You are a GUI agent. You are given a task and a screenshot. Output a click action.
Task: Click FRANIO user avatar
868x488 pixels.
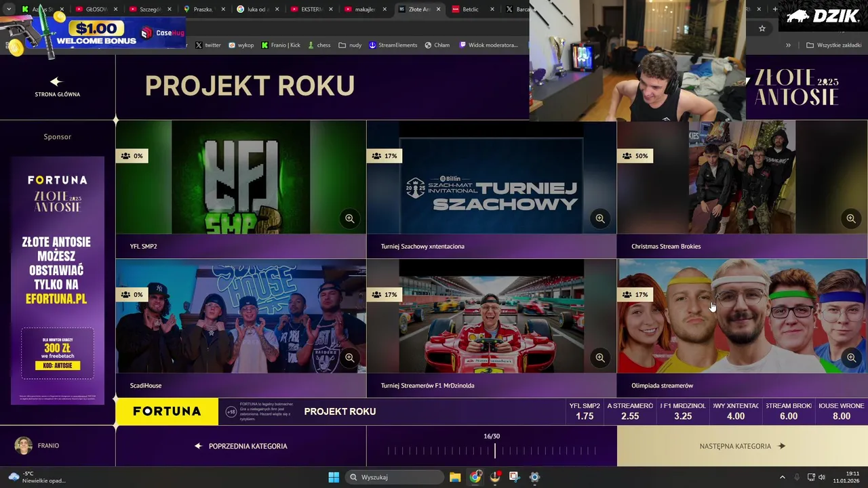pyautogui.click(x=24, y=445)
